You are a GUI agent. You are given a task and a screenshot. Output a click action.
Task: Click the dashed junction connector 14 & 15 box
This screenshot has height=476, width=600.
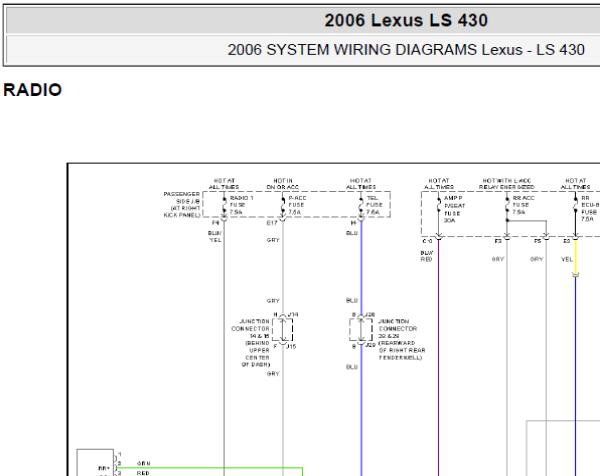[282, 329]
